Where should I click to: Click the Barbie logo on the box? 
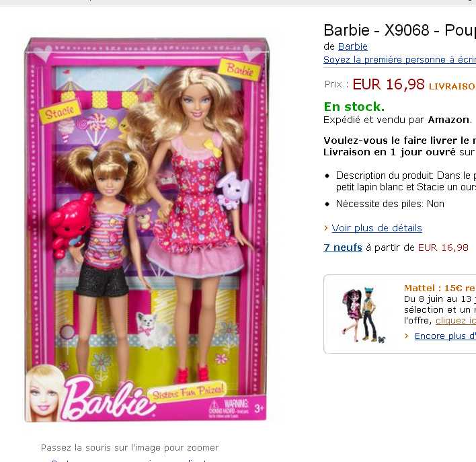[x=108, y=398]
